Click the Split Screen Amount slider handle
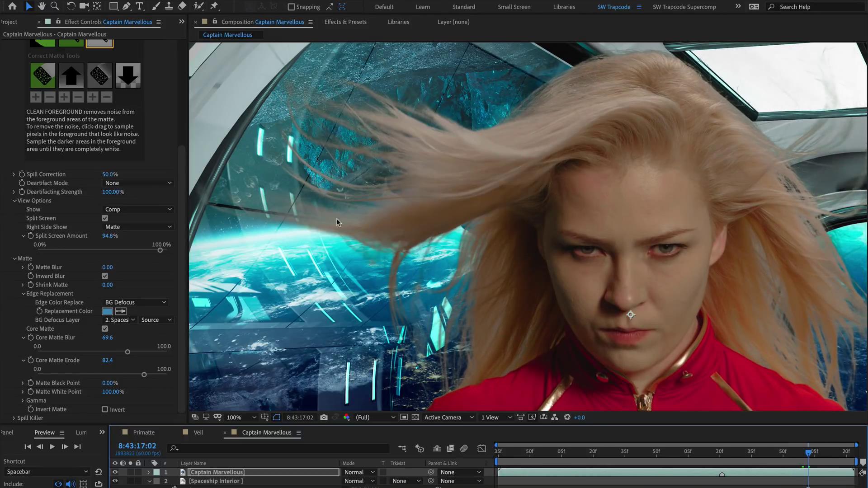Screen dimensions: 868x488 tap(160, 250)
